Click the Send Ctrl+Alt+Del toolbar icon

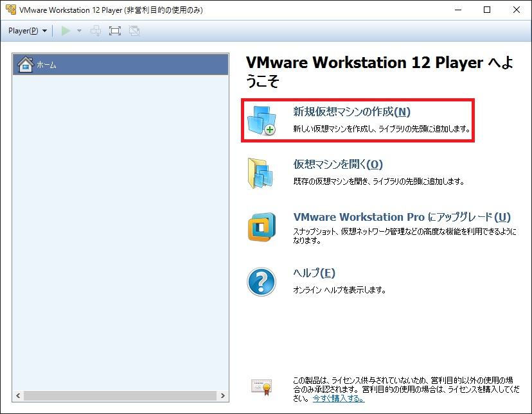tap(95, 30)
